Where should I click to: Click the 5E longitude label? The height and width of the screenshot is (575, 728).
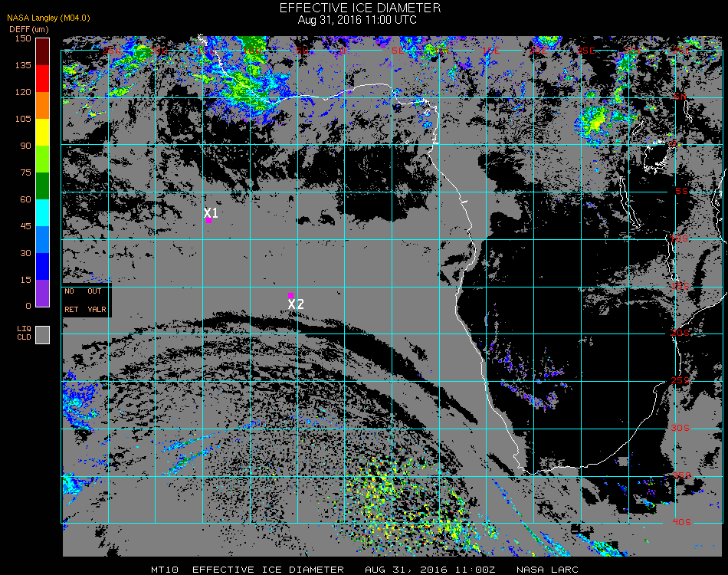coord(398,51)
